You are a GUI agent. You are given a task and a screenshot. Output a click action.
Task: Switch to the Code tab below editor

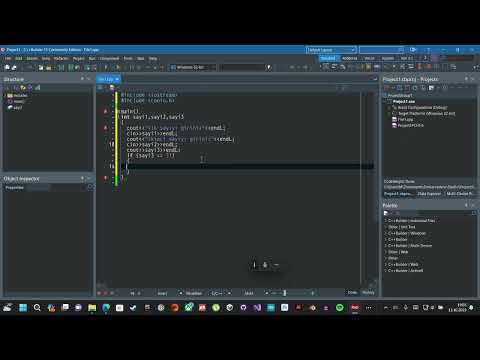click(x=352, y=293)
